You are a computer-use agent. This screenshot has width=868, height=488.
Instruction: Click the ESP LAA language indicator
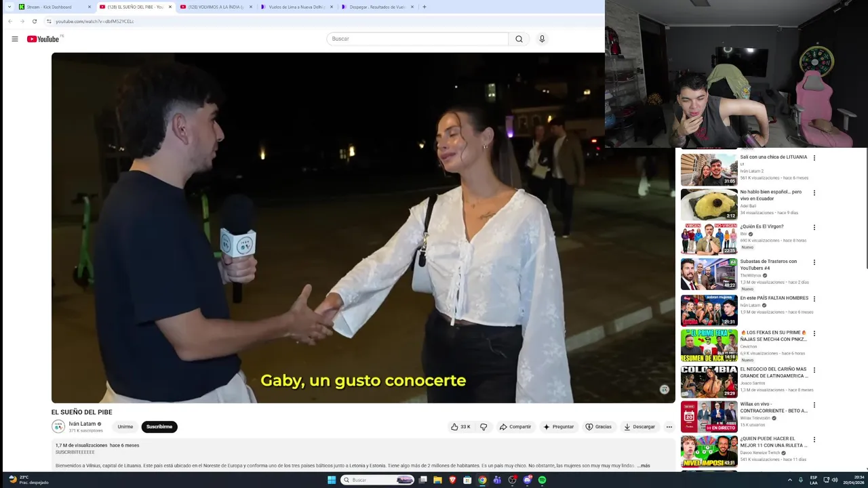click(814, 480)
